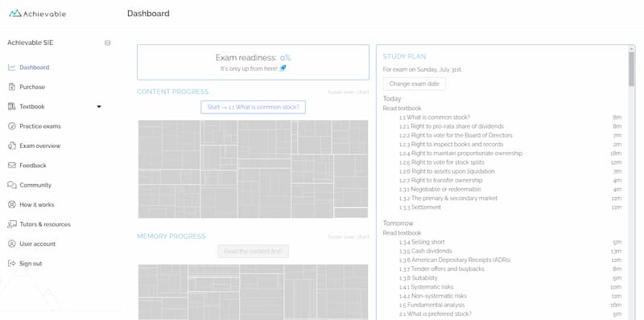Click the Sign out arrow icon
This screenshot has height=320, width=644.
point(11,264)
